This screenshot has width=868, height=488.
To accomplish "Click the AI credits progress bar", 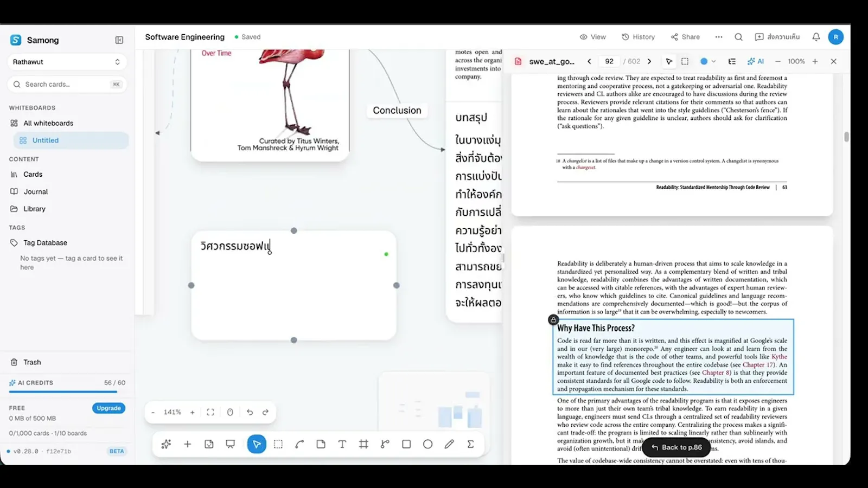I will coord(67,391).
